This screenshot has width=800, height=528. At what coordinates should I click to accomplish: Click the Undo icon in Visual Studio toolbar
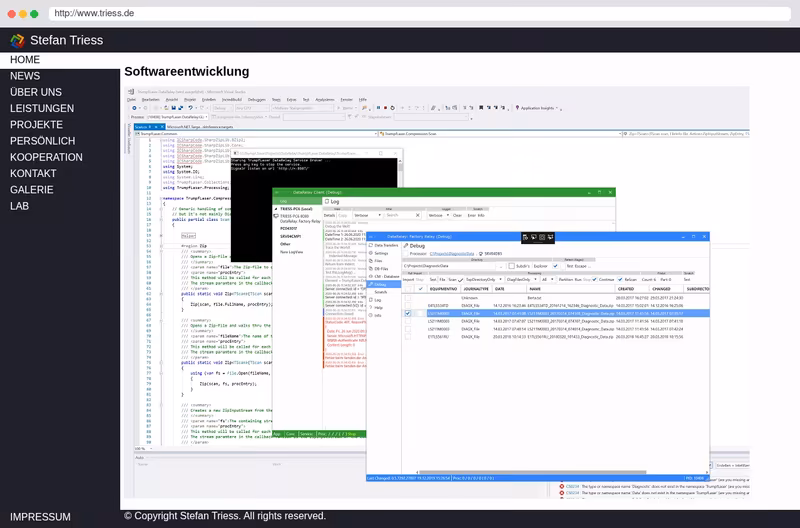click(x=190, y=108)
